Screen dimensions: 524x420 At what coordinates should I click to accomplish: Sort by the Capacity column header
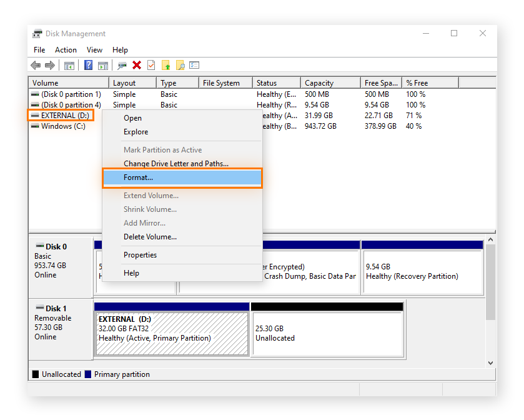point(330,83)
